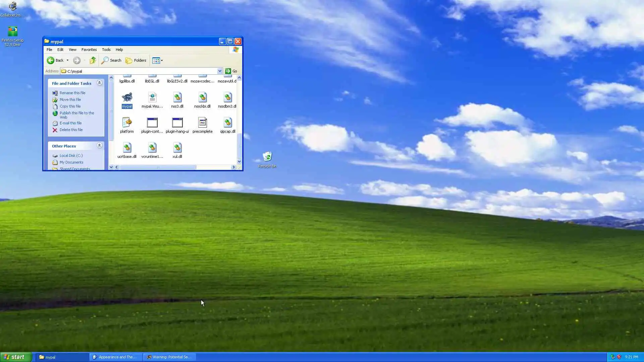The image size is (644, 362).
Task: Select the xul.dll file icon
Action: coord(177,148)
